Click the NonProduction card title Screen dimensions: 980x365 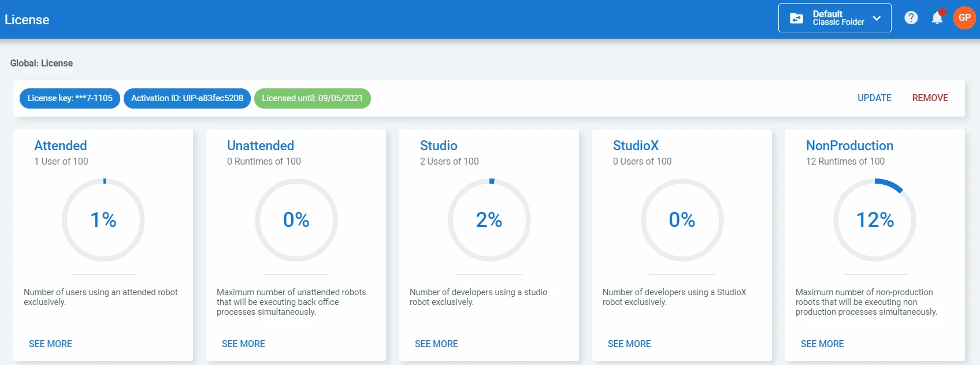[849, 146]
